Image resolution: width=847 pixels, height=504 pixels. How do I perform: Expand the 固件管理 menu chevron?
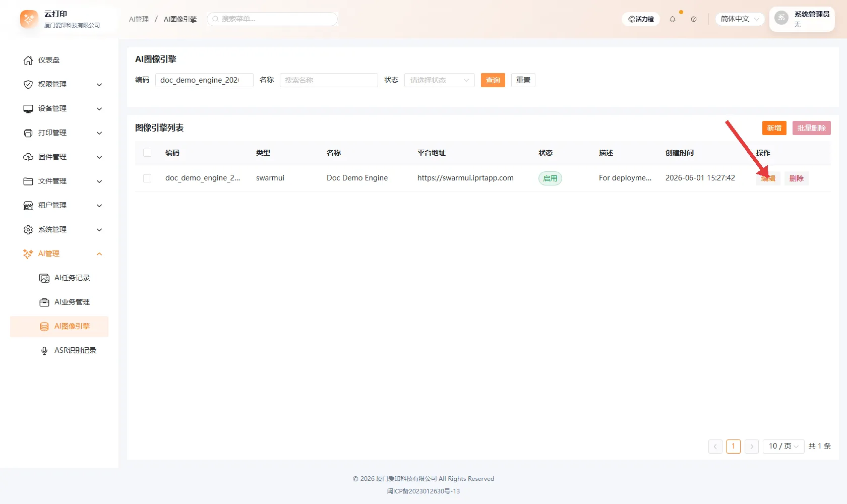click(99, 157)
